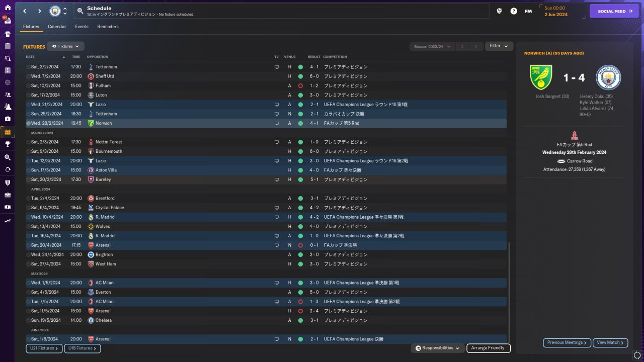644x362 pixels.
Task: Click the Norwich crest in match panel
Action: 541,77
